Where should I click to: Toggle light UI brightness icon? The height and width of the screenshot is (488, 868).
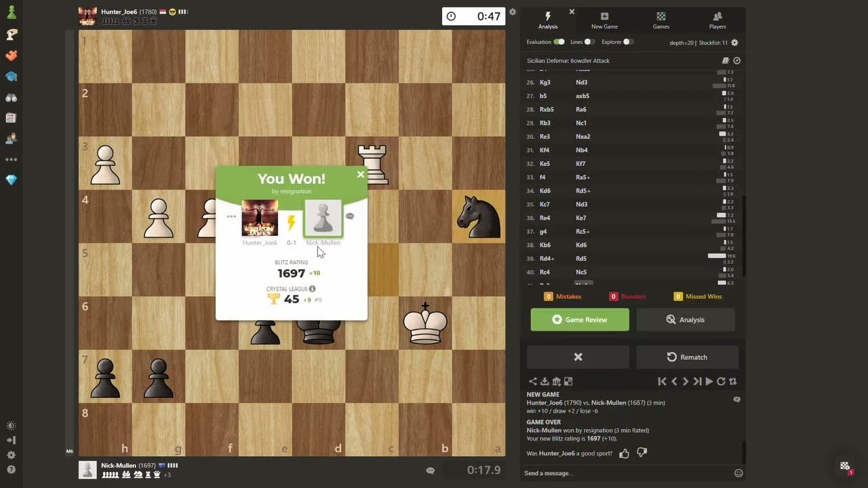tap(11, 426)
